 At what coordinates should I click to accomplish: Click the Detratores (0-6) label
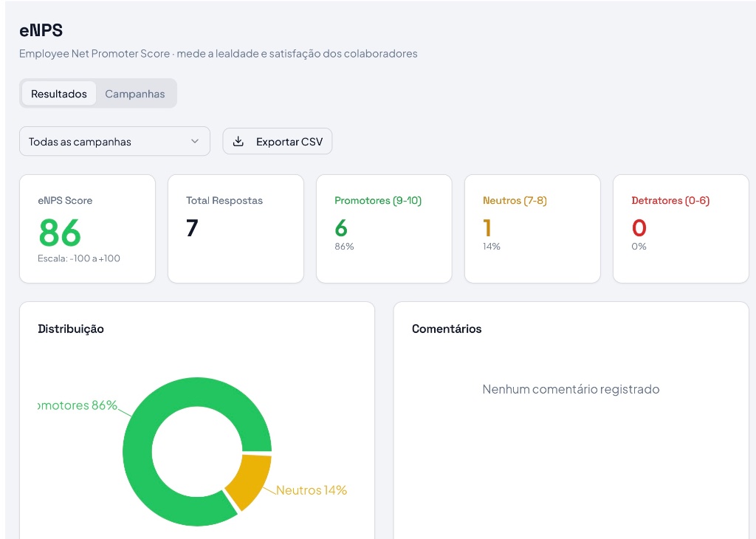click(670, 201)
